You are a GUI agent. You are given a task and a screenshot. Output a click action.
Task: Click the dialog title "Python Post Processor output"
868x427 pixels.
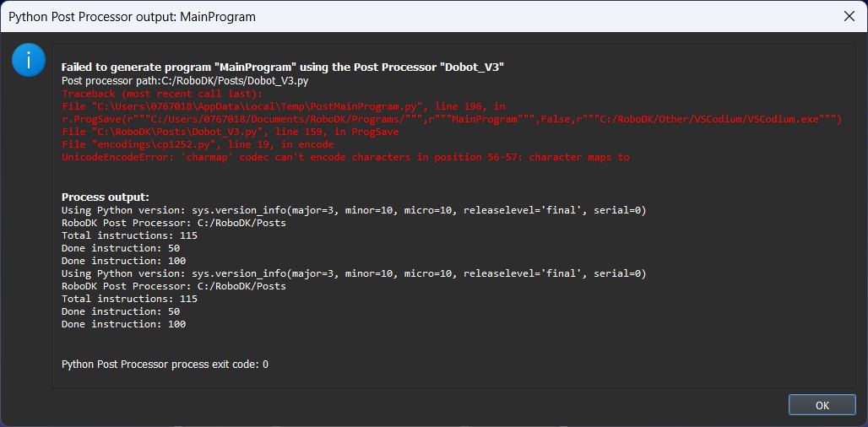132,16
